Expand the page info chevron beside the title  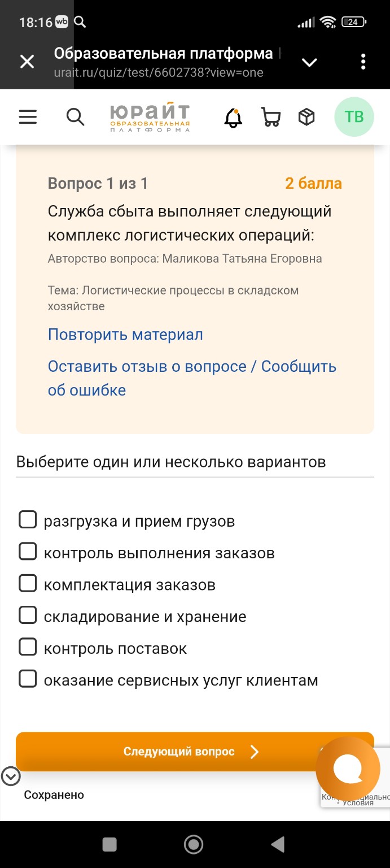tap(309, 62)
